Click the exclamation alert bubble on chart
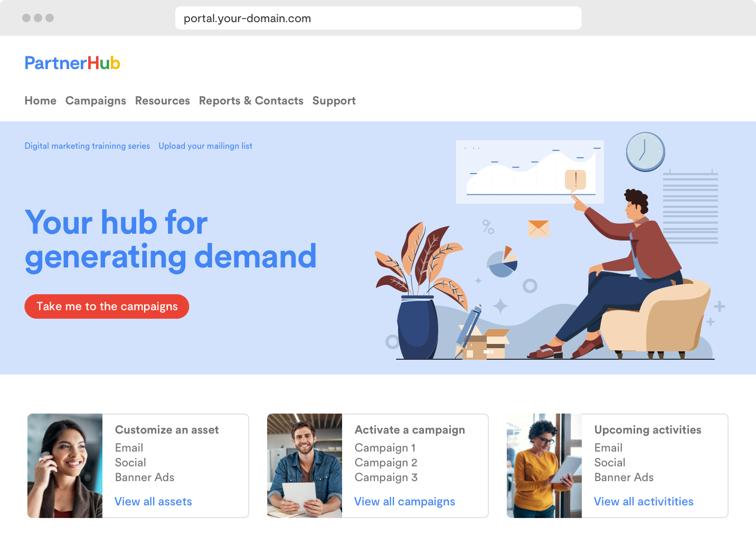 coord(575,181)
